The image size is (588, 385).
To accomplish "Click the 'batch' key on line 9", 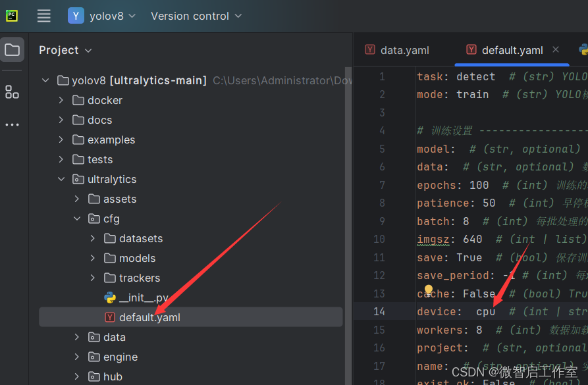I will pos(433,221).
